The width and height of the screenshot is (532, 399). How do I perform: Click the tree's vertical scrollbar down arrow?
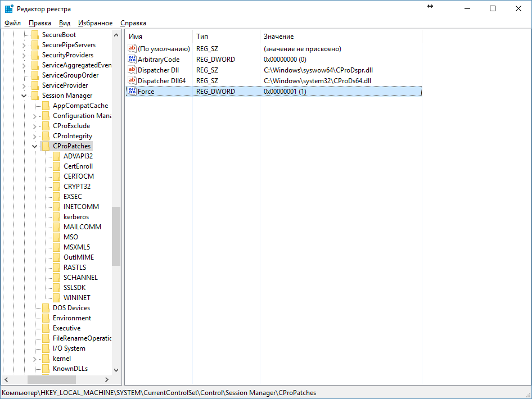(x=116, y=370)
